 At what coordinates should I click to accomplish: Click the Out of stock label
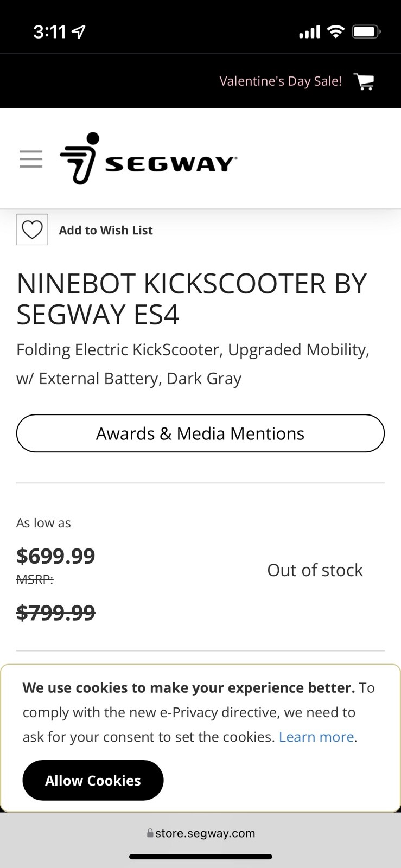click(x=315, y=570)
